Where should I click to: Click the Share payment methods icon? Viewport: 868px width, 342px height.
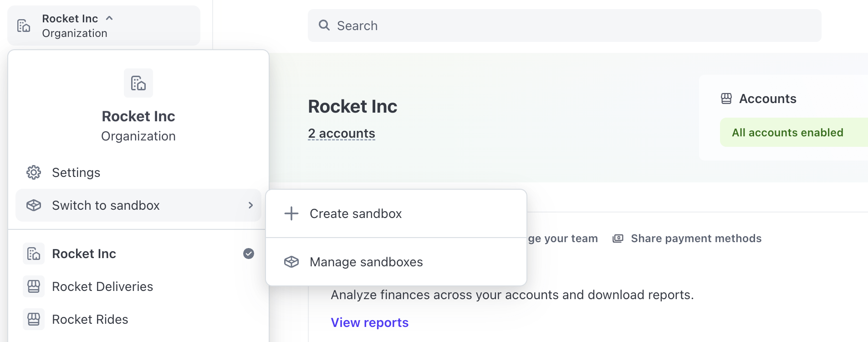pyautogui.click(x=618, y=238)
